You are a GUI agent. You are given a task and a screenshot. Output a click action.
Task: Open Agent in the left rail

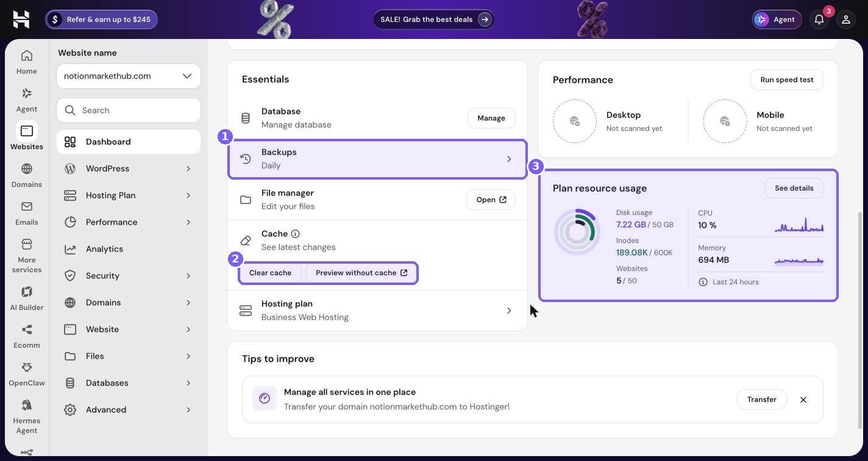coord(27,99)
